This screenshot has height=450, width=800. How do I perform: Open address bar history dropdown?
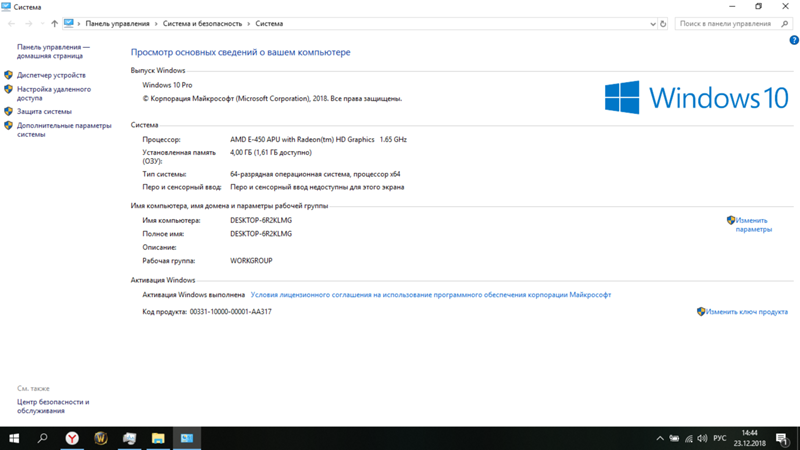pyautogui.click(x=653, y=24)
